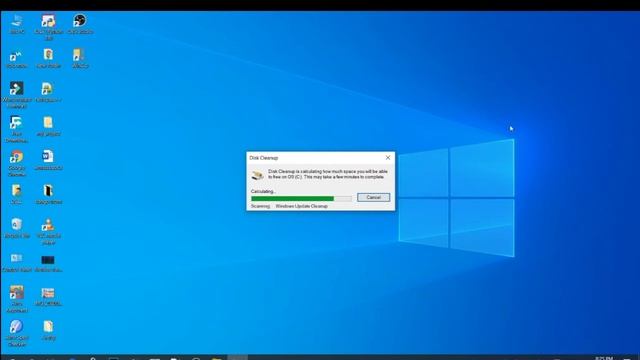This screenshot has width=640, height=360.
Task: Open the Recycle Bin desktop icon
Action: pyautogui.click(x=17, y=228)
